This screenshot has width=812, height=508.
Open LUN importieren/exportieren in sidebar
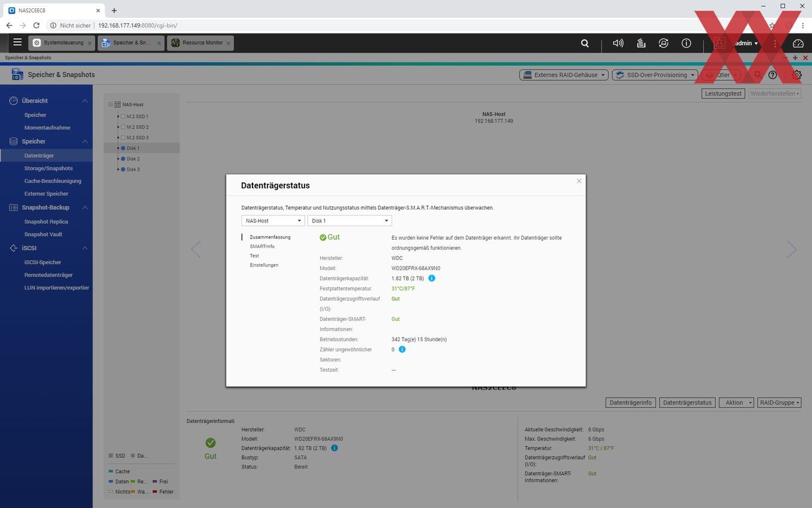57,287
